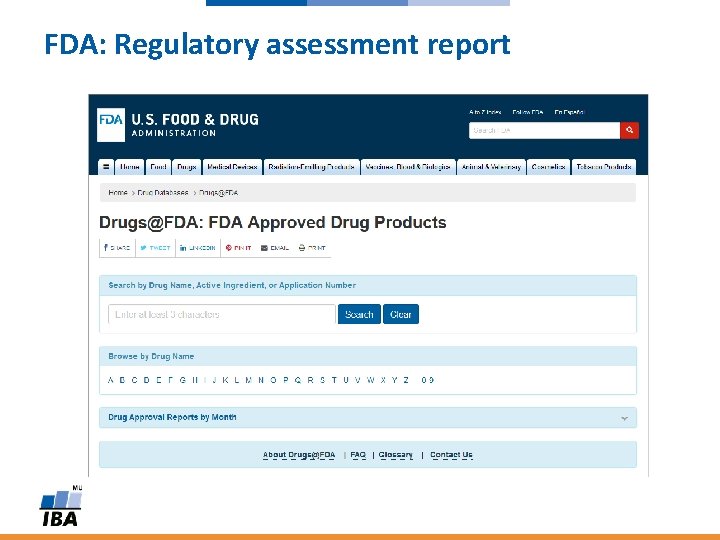Click the IBA logo
This screenshot has height=540, width=720.
61,506
